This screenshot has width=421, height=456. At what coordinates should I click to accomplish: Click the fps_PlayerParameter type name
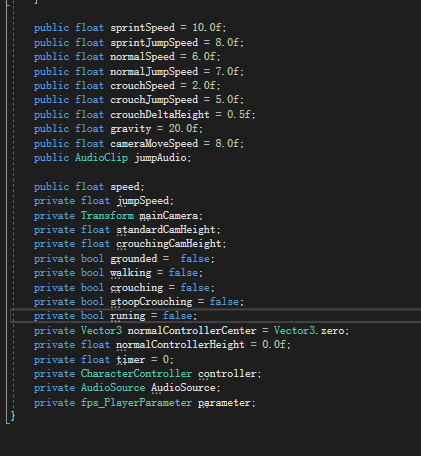pos(136,403)
